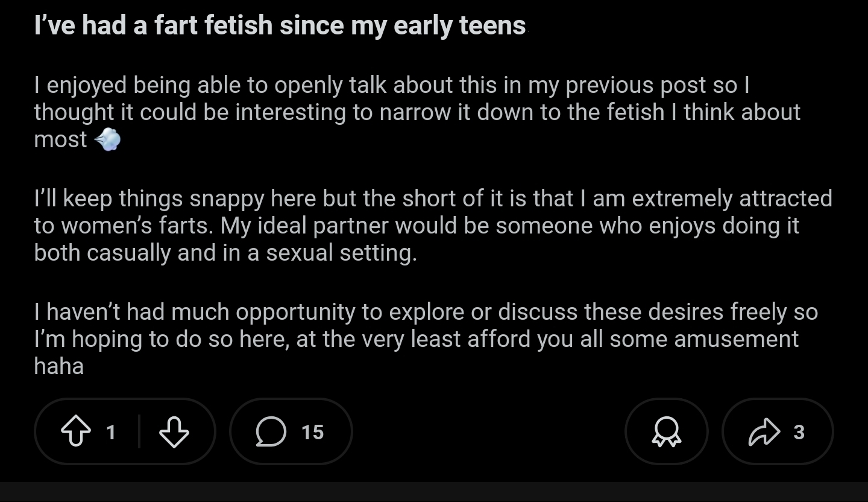Tap the share button pill
Screen dimensions: 868x502
(778, 432)
